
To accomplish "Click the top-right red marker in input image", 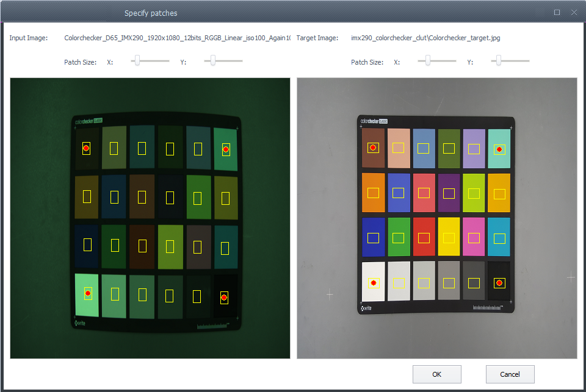I will pos(226,149).
